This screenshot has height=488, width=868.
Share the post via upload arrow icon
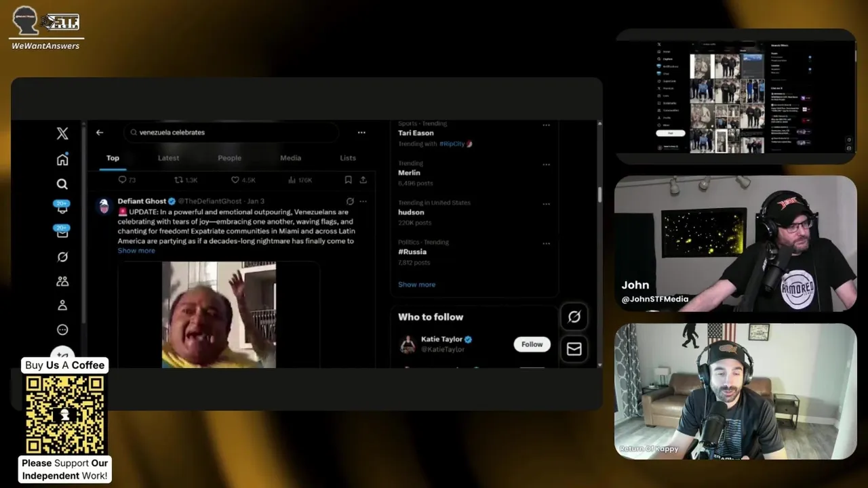coord(363,180)
